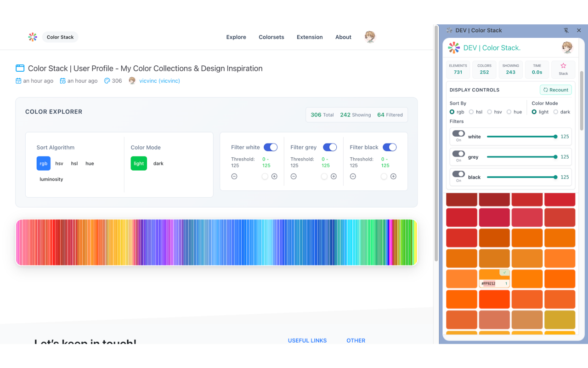Screen dimensions: 588x368
Task: Click the calendar icon before "an hour ago"
Action: pyautogui.click(x=18, y=80)
